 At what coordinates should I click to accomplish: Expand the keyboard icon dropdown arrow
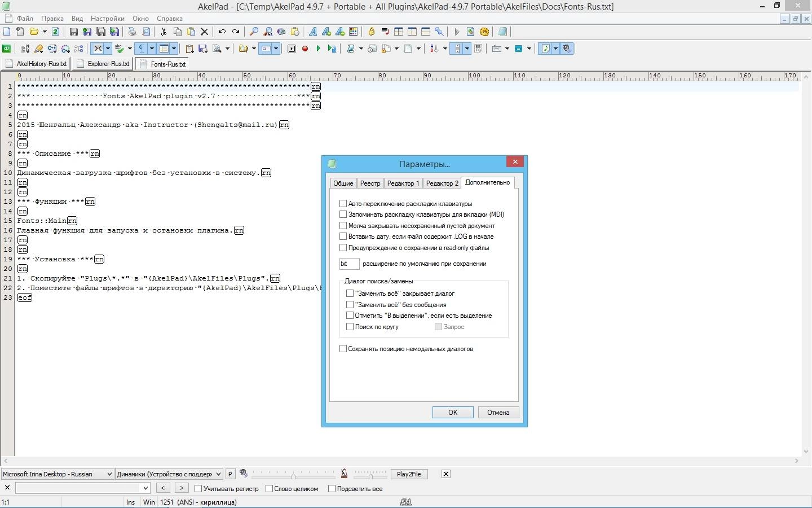click(507, 49)
